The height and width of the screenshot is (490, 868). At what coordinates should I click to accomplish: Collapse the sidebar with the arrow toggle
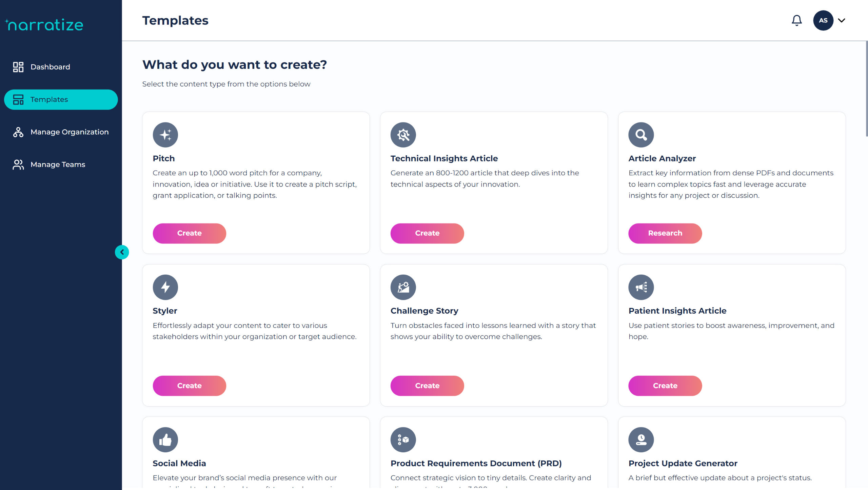(x=122, y=252)
